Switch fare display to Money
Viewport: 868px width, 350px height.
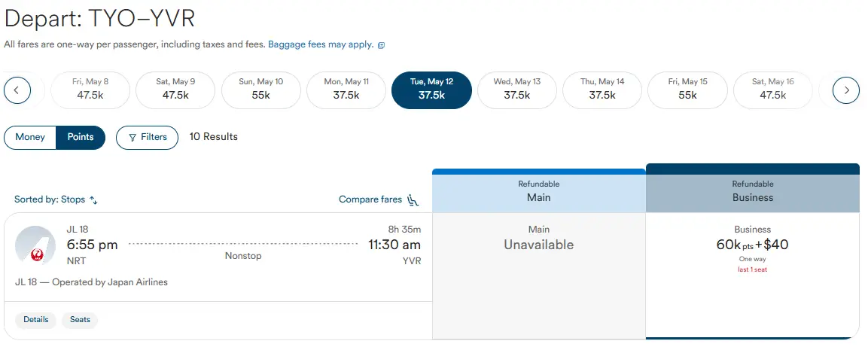30,138
